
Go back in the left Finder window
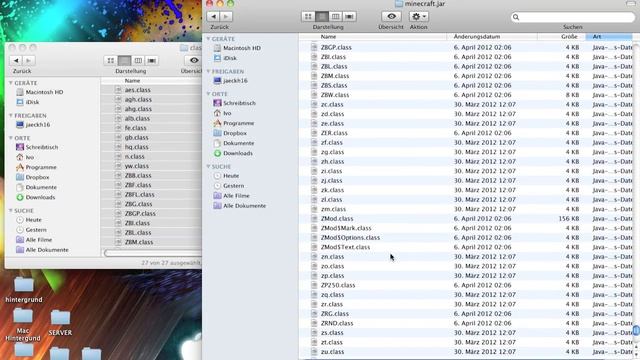coord(16,60)
